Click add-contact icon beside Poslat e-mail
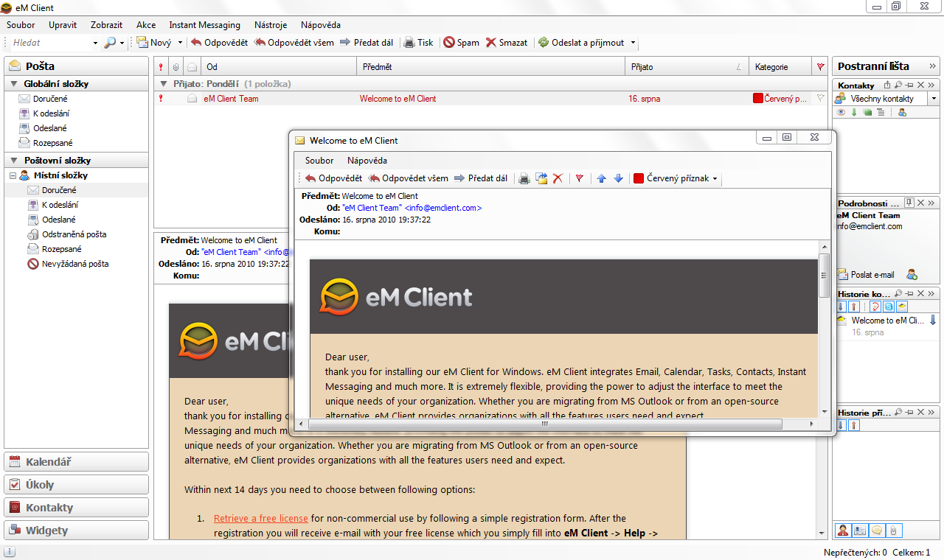 click(x=912, y=275)
